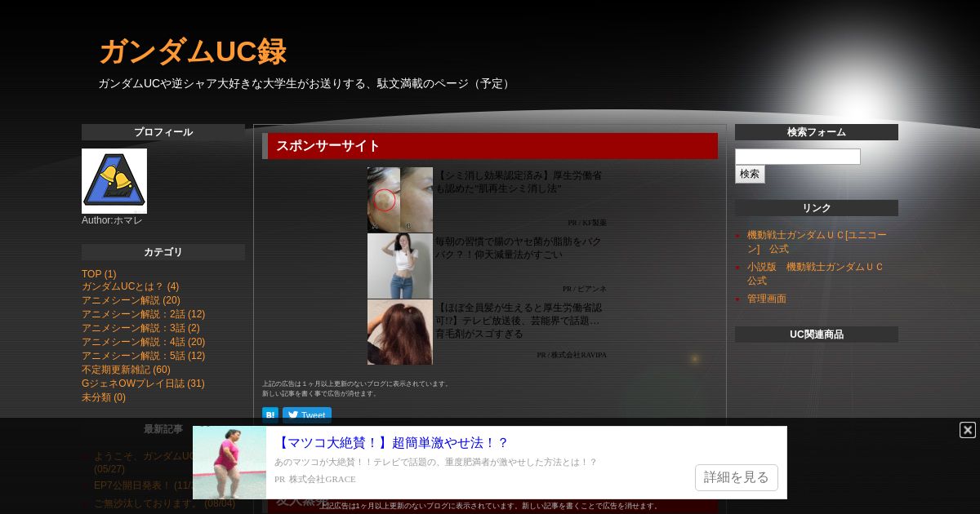The image size is (980, 514).
Task: Open the 管理画面 admin link
Action: 767,299
